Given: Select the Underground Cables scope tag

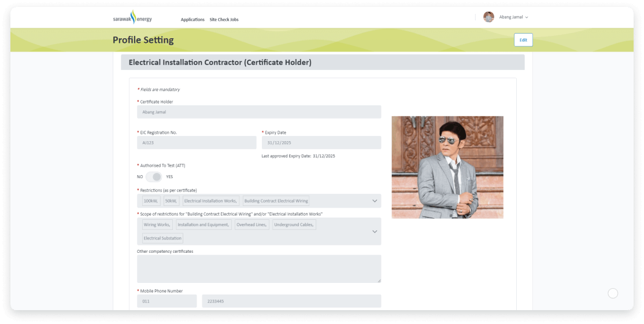Looking at the screenshot, I should point(294,225).
